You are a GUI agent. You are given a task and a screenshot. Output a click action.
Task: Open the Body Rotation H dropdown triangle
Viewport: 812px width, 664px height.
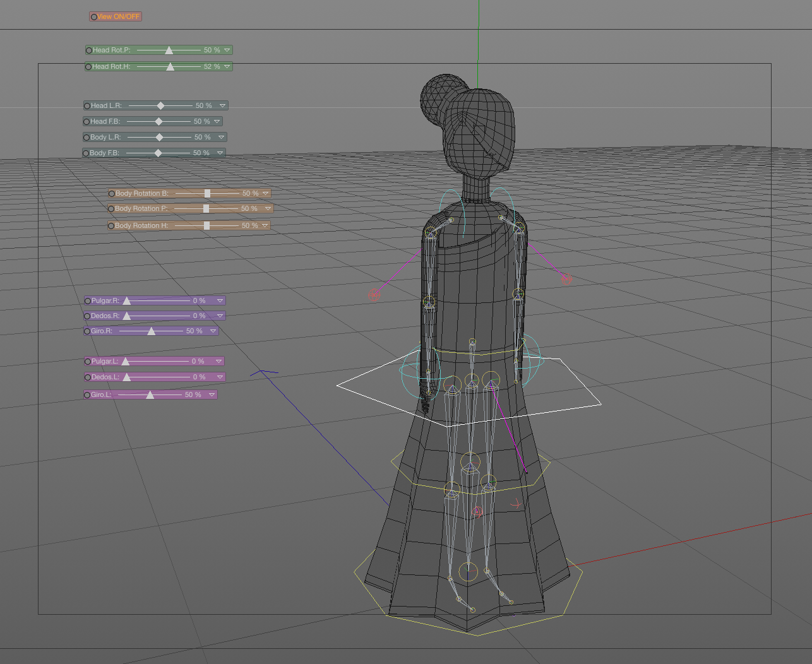point(265,225)
